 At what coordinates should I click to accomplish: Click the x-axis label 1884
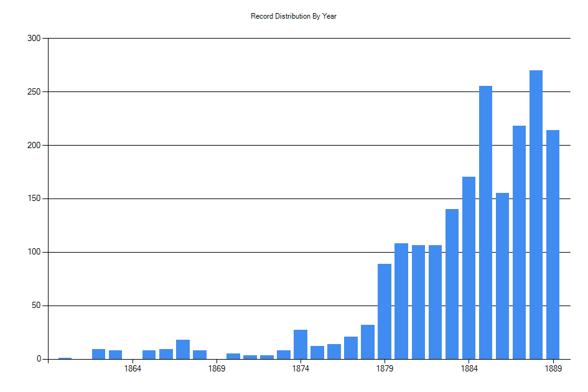[469, 369]
